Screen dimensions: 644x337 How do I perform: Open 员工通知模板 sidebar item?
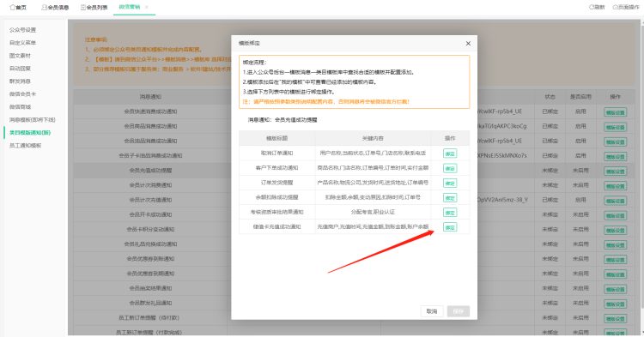point(26,146)
